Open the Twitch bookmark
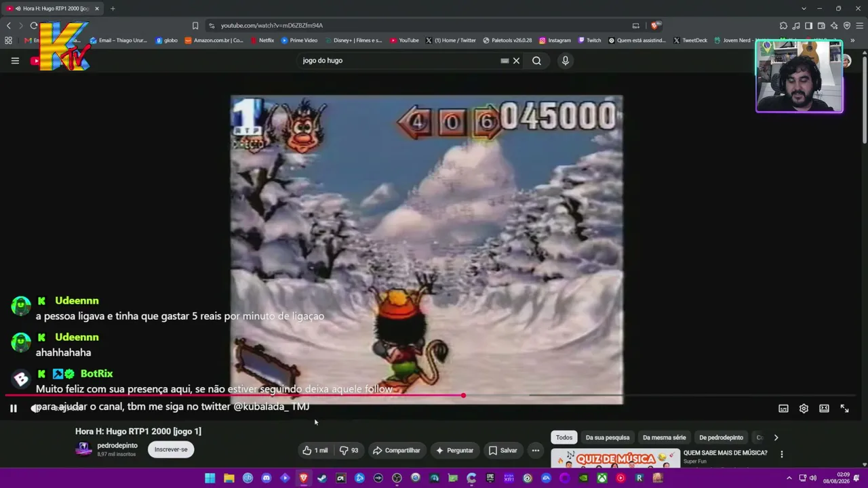The image size is (868, 488). click(x=589, y=40)
